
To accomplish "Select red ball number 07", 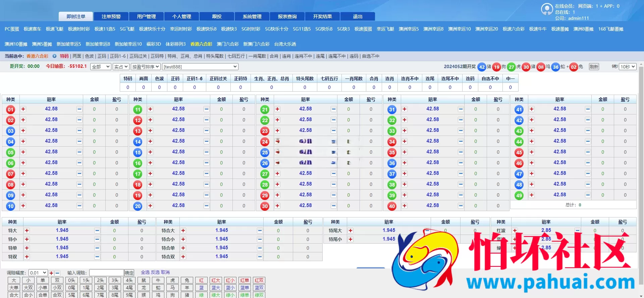I will click(x=11, y=174).
